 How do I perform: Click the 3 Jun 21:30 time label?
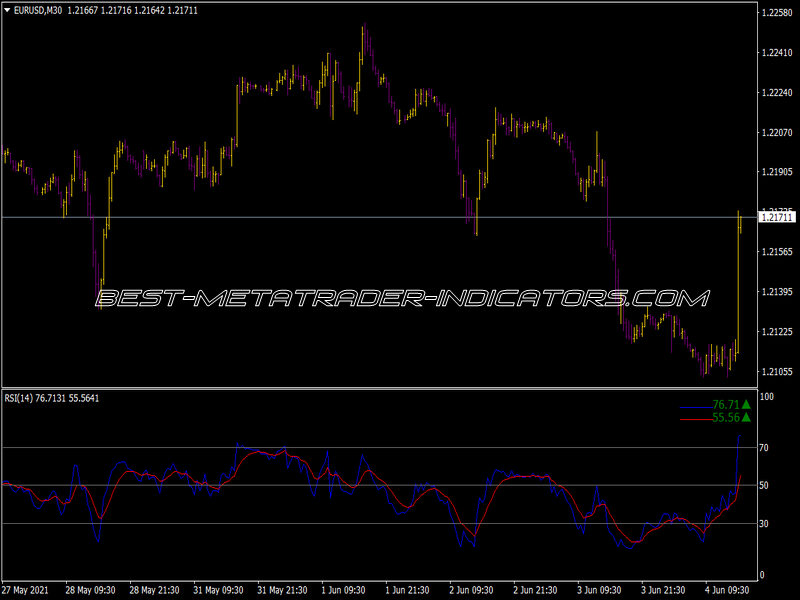click(663, 590)
